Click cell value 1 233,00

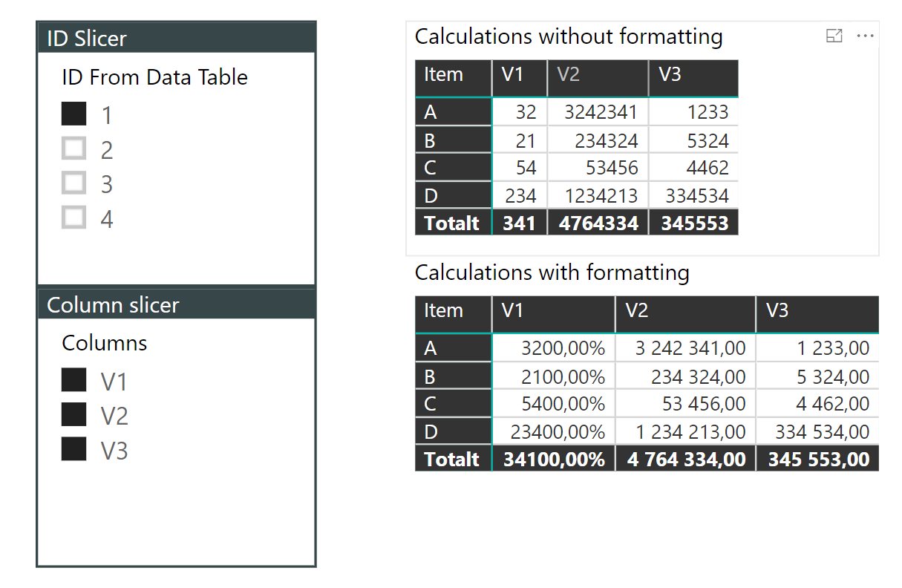click(833, 348)
